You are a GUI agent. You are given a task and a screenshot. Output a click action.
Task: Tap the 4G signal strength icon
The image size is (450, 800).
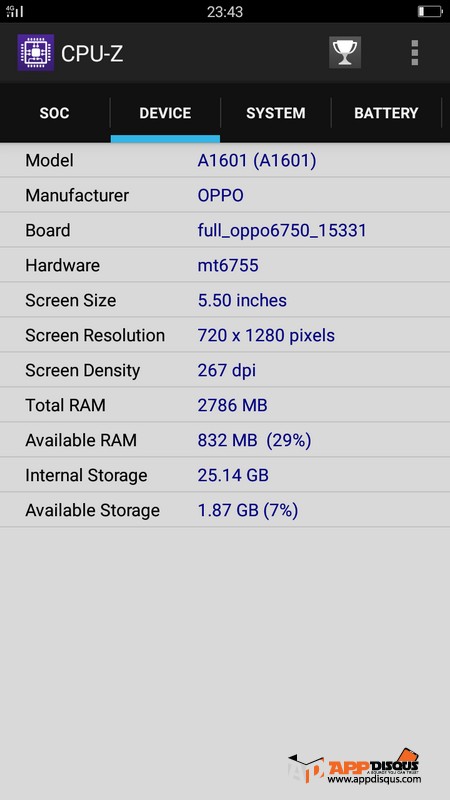point(14,11)
